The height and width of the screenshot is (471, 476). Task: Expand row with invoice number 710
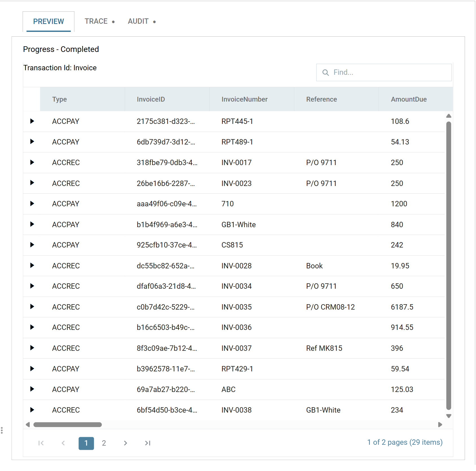32,203
